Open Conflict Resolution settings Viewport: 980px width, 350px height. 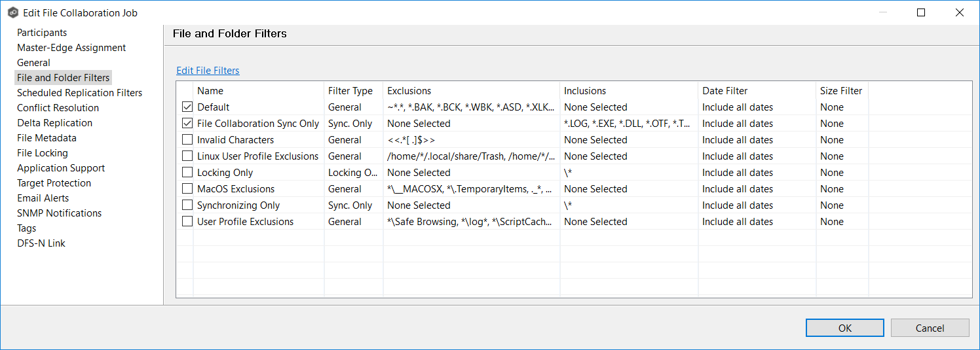[x=58, y=107]
